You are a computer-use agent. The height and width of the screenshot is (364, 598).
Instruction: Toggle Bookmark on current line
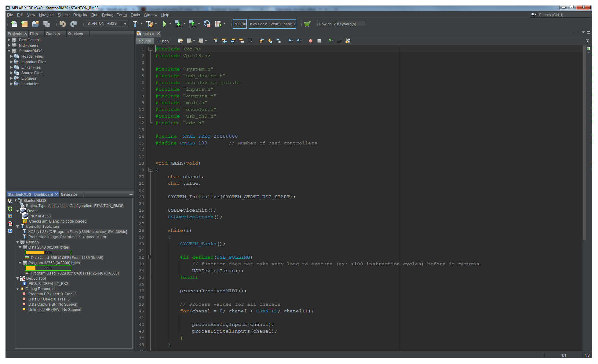tap(279, 41)
